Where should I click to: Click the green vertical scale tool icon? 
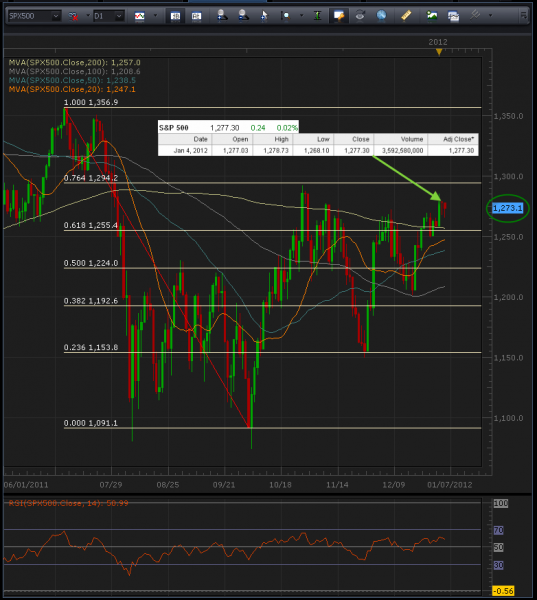[x=317, y=16]
